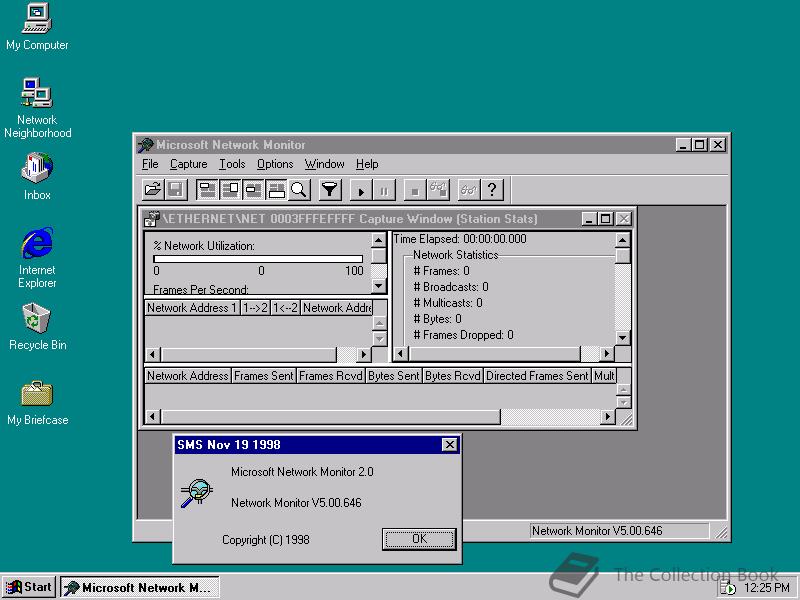Click the session pane right scroll arrow
Image resolution: width=800 pixels, height=600 pixels.
(363, 354)
